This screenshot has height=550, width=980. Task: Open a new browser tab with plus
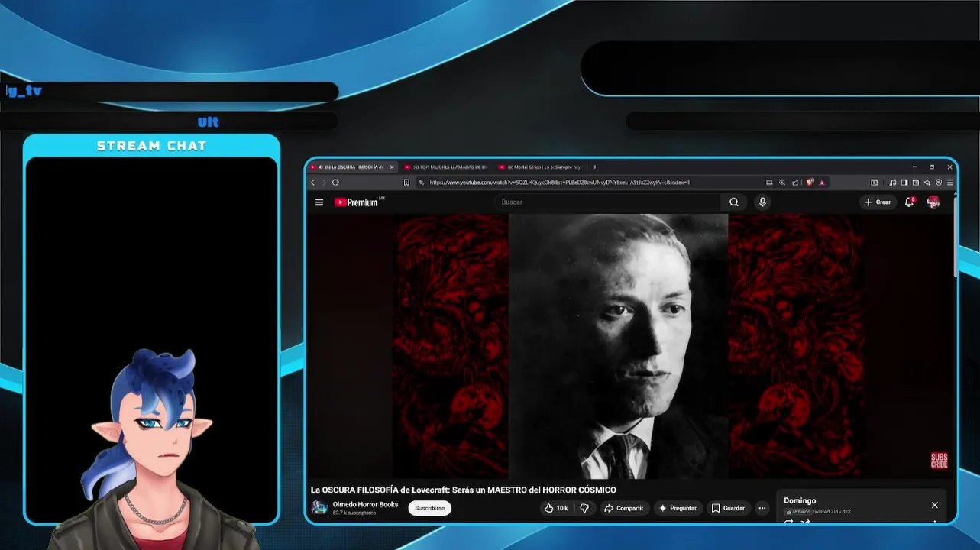(594, 167)
